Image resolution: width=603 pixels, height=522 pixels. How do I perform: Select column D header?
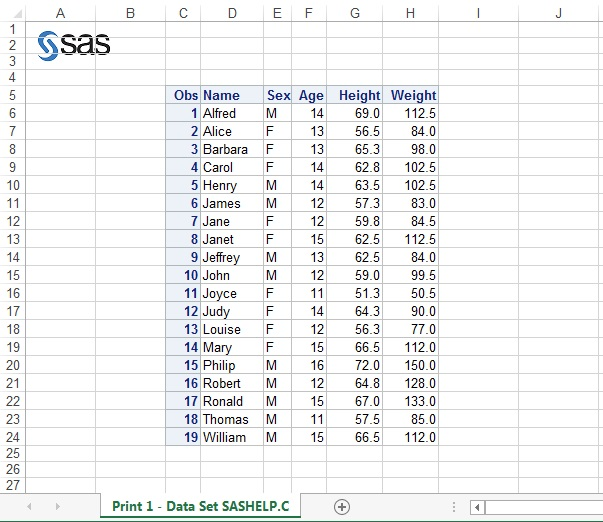coord(232,13)
